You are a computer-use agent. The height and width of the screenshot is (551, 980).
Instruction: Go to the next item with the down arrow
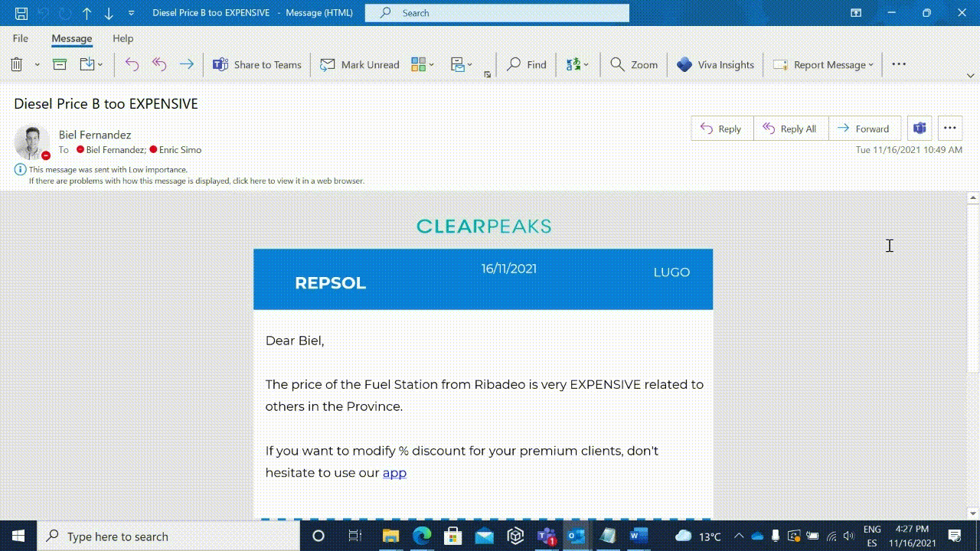click(x=109, y=13)
